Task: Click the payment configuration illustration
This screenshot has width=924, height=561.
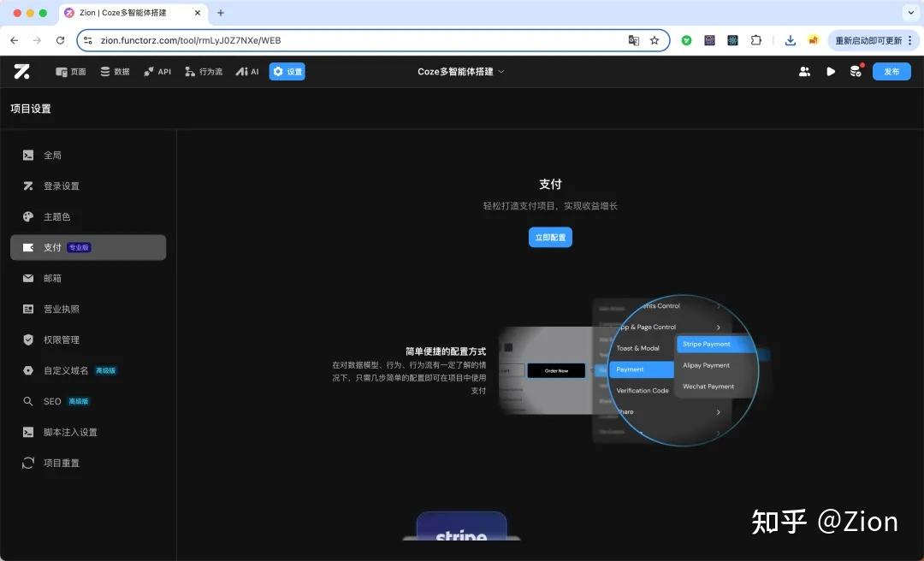Action: (634, 370)
